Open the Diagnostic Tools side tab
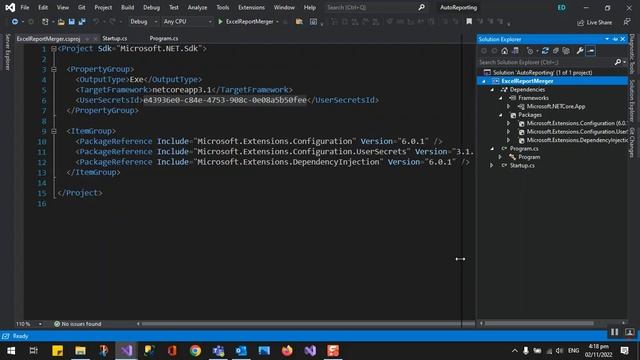Viewport: 640px width, 360px height. (x=632, y=54)
